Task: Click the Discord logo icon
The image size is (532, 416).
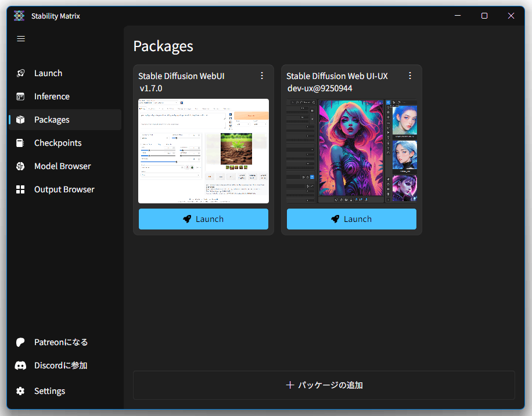Action: coord(20,365)
